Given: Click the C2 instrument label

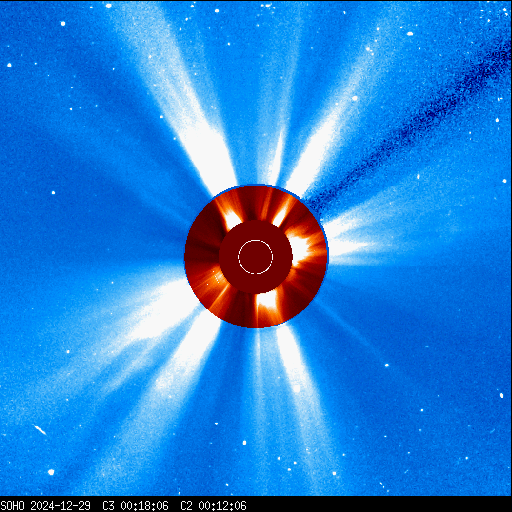Looking at the screenshot, I should 186,506.
